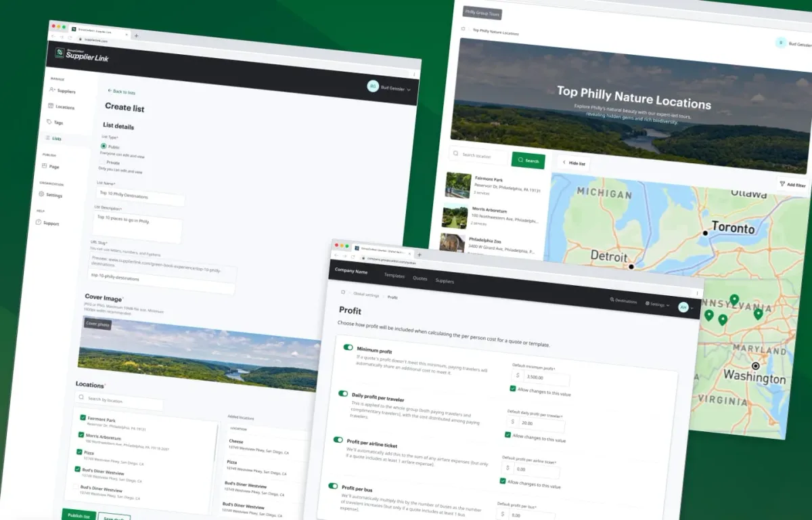Click browser menu dots in Supplier Link window
The height and width of the screenshot is (520, 812).
pyautogui.click(x=414, y=74)
